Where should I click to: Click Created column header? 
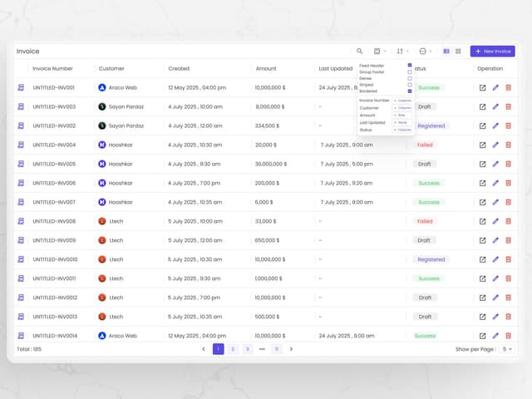point(179,68)
